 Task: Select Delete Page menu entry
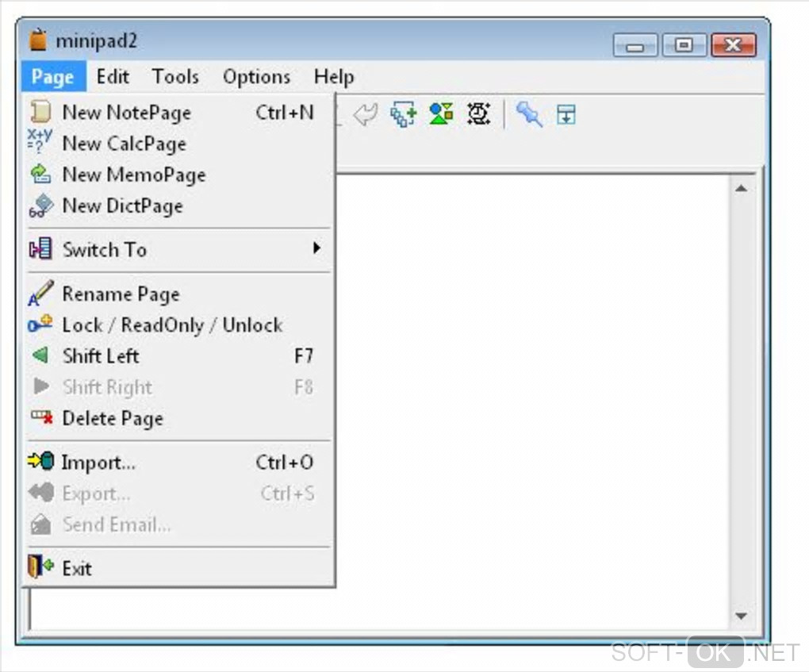pos(178,417)
